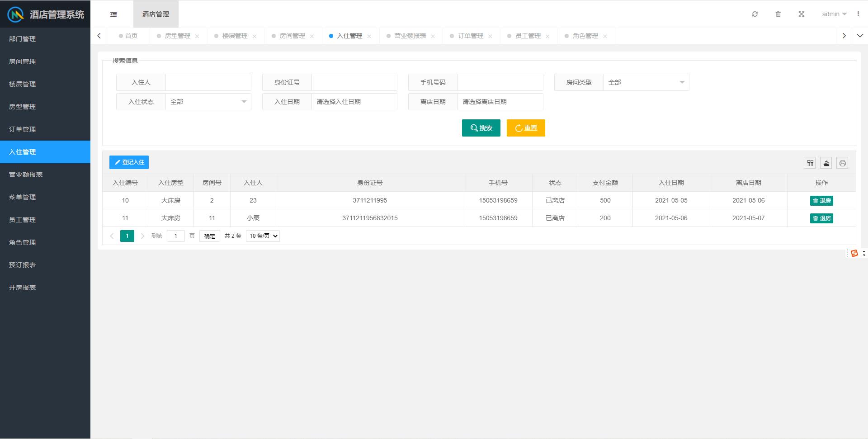Viewport: 868px width, 439px height.
Task: Enter fullscreen with the expand icon
Action: 801,14
